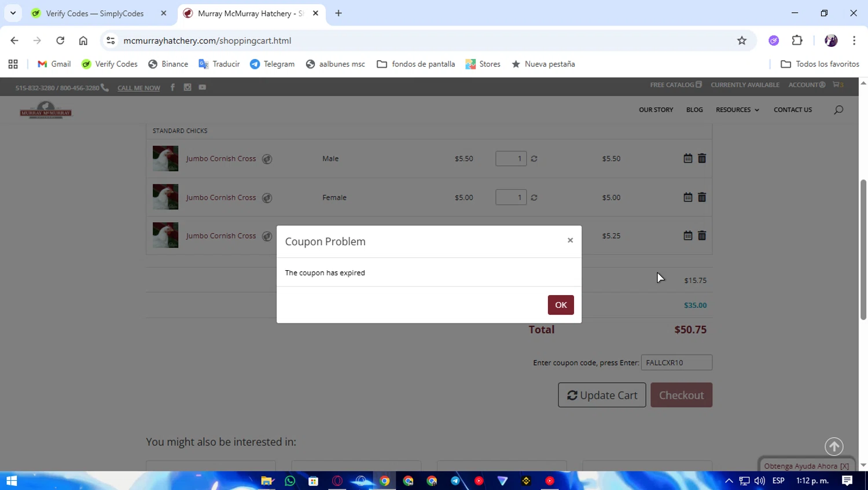Expand the Resources dropdown menu
Image resolution: width=868 pixels, height=490 pixels.
737,110
